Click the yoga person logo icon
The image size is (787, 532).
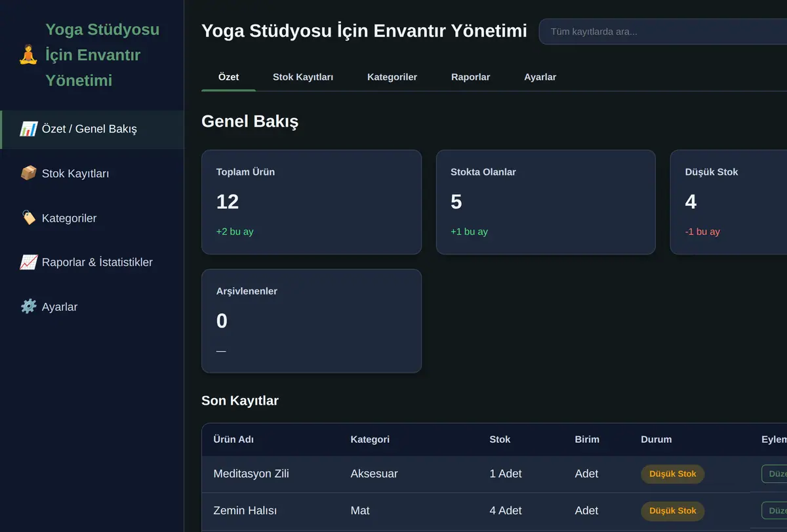click(28, 55)
